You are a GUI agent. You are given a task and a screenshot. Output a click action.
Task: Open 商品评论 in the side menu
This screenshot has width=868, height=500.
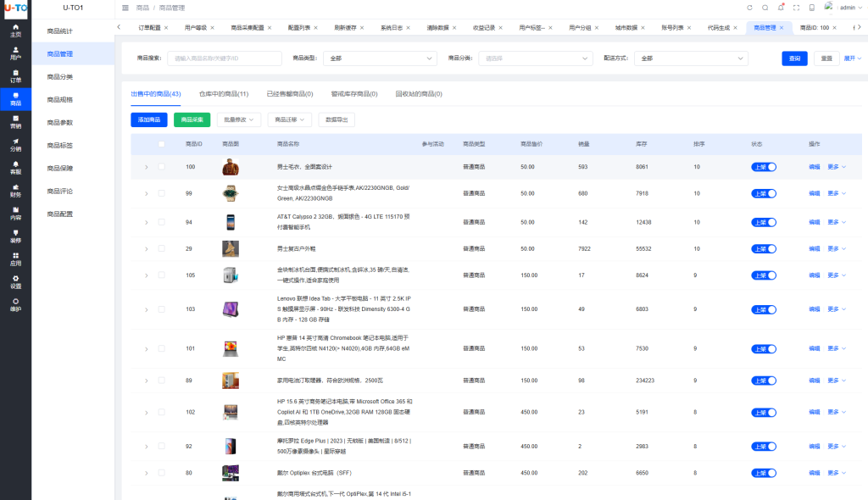60,191
